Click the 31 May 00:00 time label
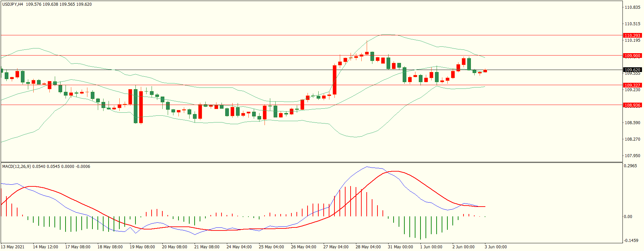644x251 pixels. 400,247
